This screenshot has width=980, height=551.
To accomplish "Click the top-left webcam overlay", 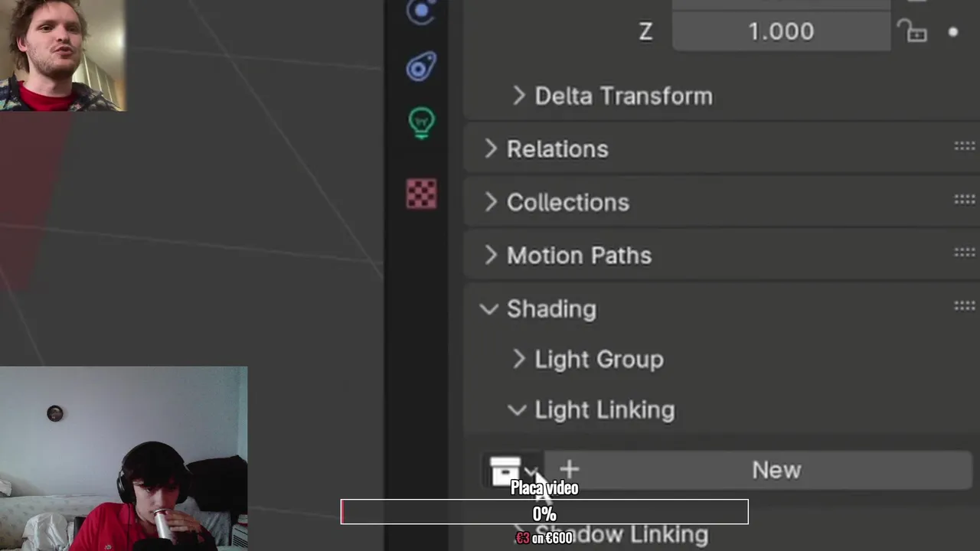I will click(62, 56).
